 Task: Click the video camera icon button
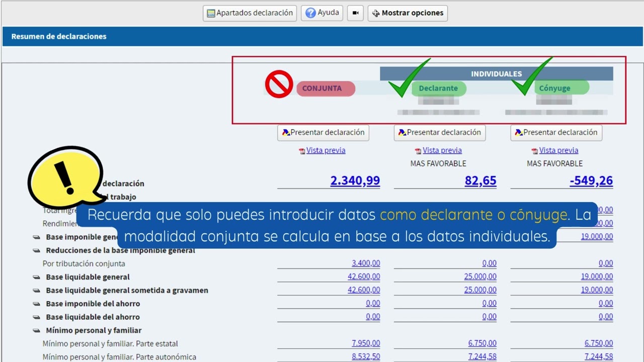pos(355,13)
